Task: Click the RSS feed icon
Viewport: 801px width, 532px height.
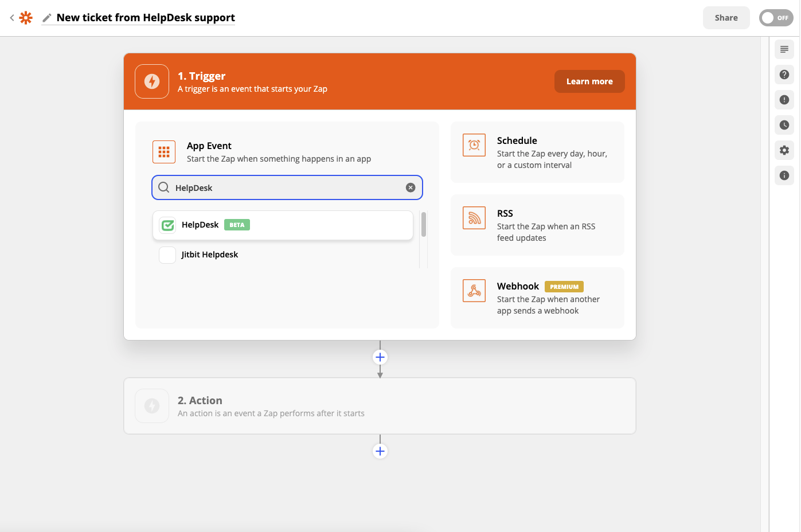Action: 474,218
